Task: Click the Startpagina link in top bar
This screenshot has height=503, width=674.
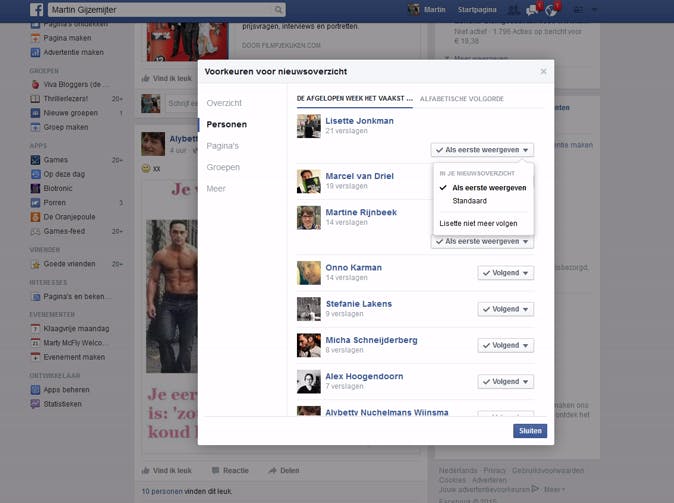Action: coord(477,9)
